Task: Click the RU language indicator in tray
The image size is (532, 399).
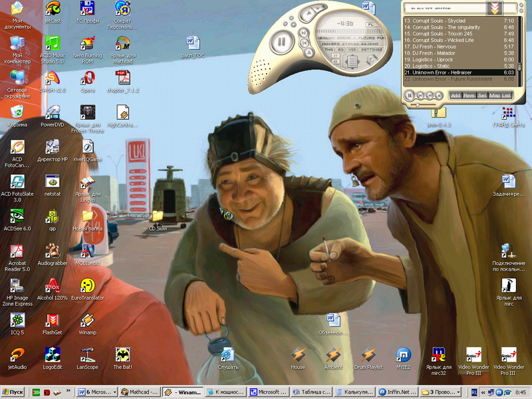Action: [x=474, y=392]
